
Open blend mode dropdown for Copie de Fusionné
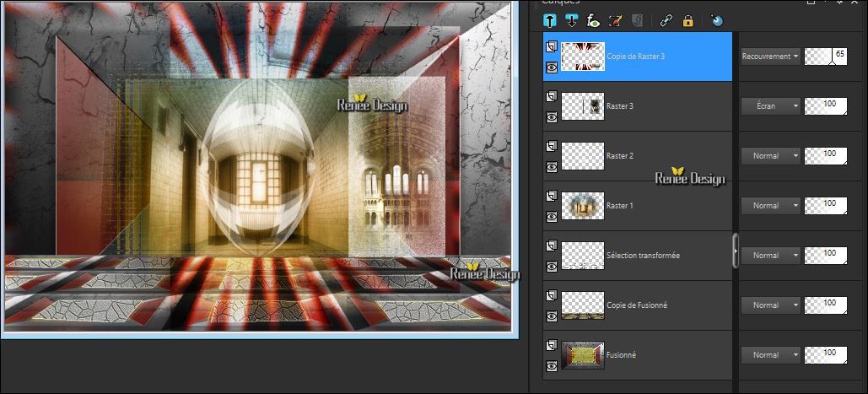pos(771,305)
